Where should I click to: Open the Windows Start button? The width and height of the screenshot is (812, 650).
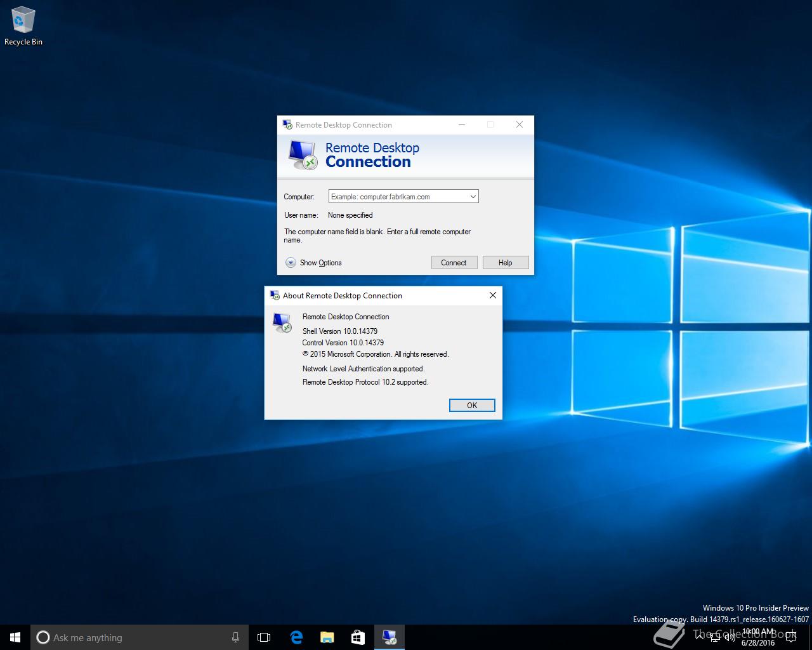[x=15, y=637]
